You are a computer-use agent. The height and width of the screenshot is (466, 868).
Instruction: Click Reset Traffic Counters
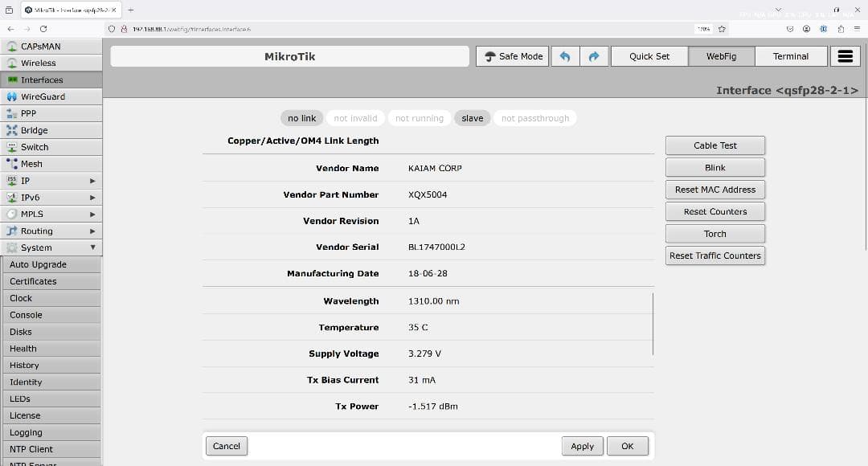[x=715, y=255]
